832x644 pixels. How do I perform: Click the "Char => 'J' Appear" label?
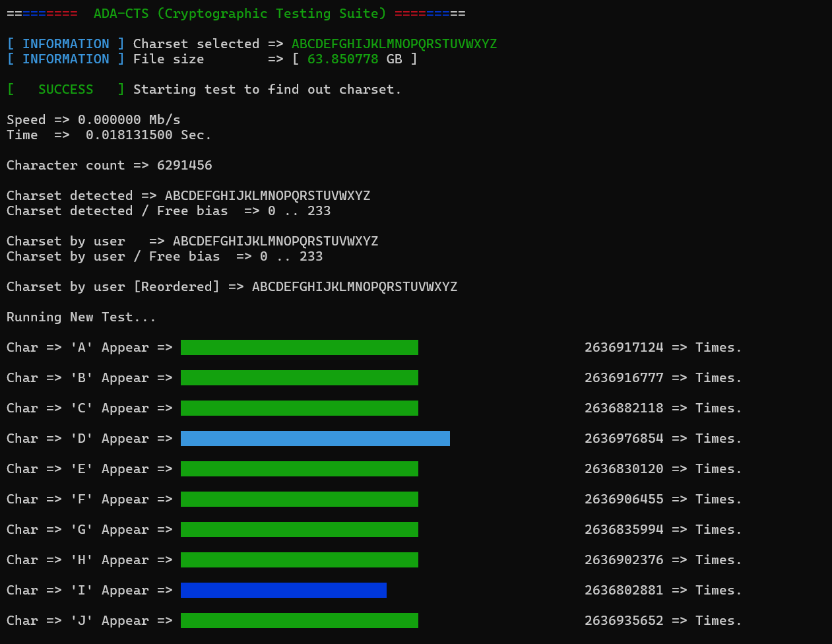pos(78,621)
